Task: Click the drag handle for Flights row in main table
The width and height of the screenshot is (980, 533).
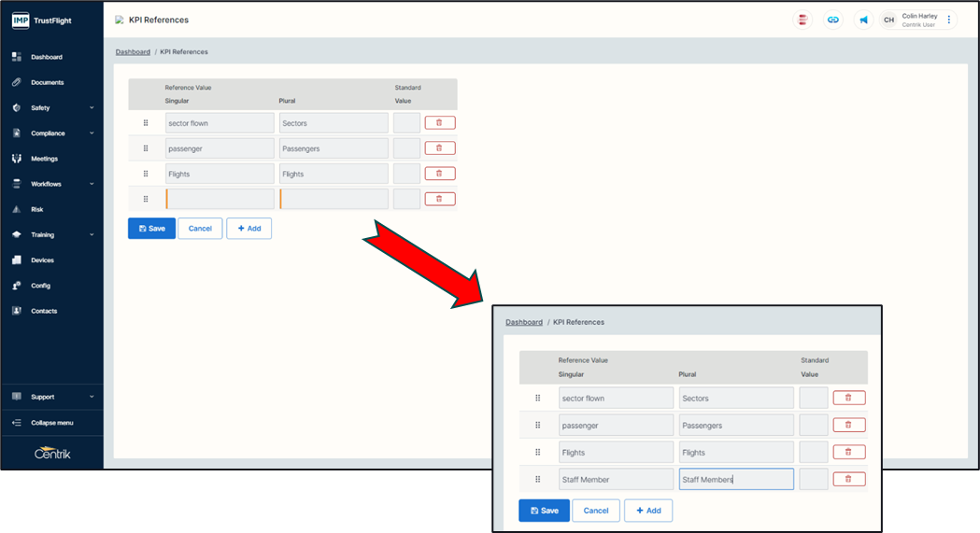Action: point(146,174)
